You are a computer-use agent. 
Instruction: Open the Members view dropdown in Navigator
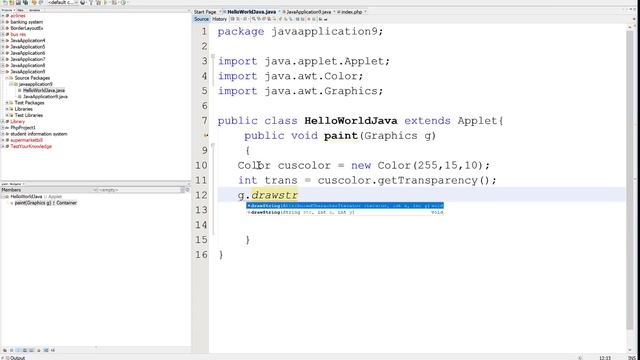[x=95, y=190]
